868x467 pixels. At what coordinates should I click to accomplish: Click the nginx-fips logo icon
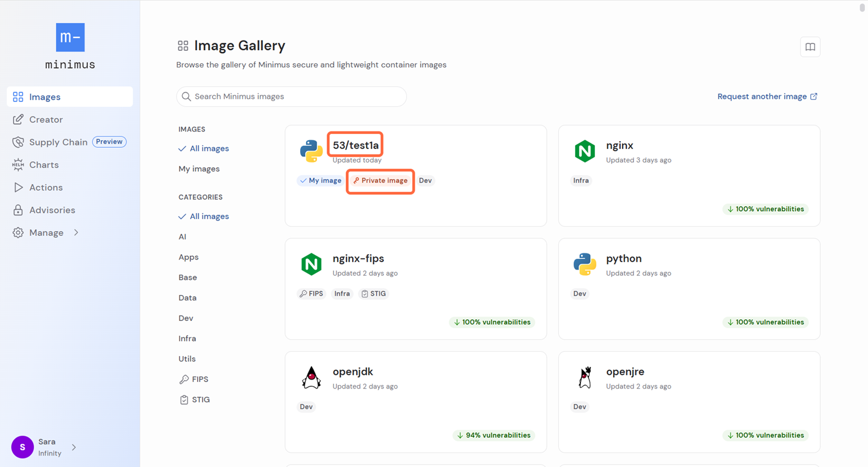coord(311,264)
